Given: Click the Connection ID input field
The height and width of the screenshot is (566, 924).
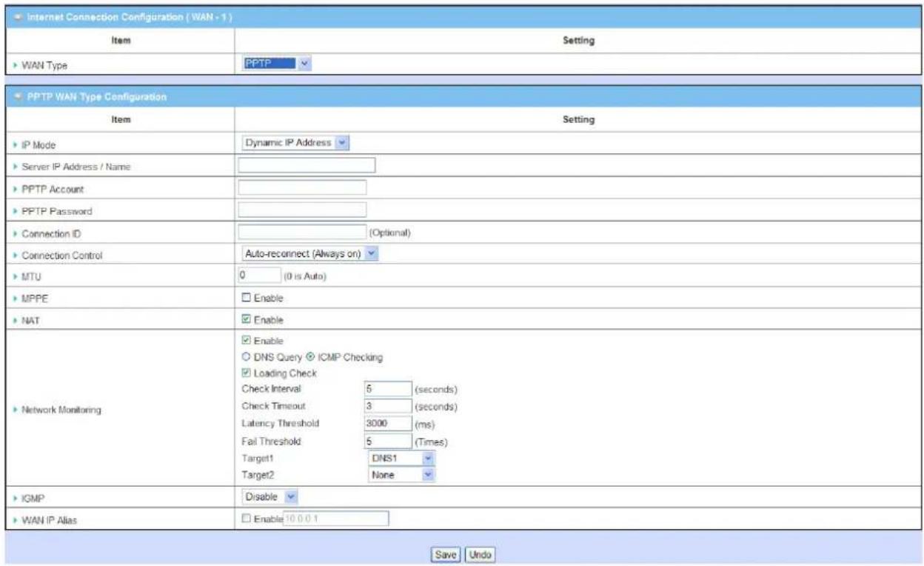Looking at the screenshot, I should pos(302,232).
